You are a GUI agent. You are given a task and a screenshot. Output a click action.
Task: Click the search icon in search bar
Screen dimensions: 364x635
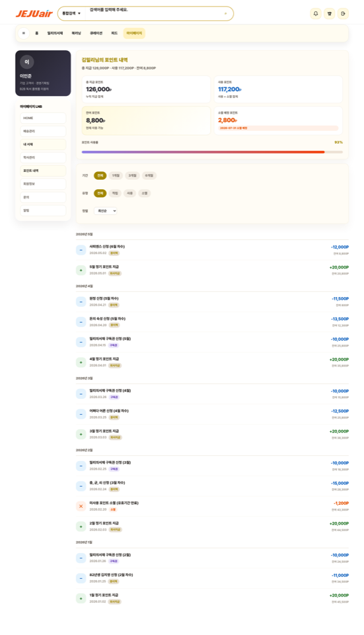tap(225, 13)
